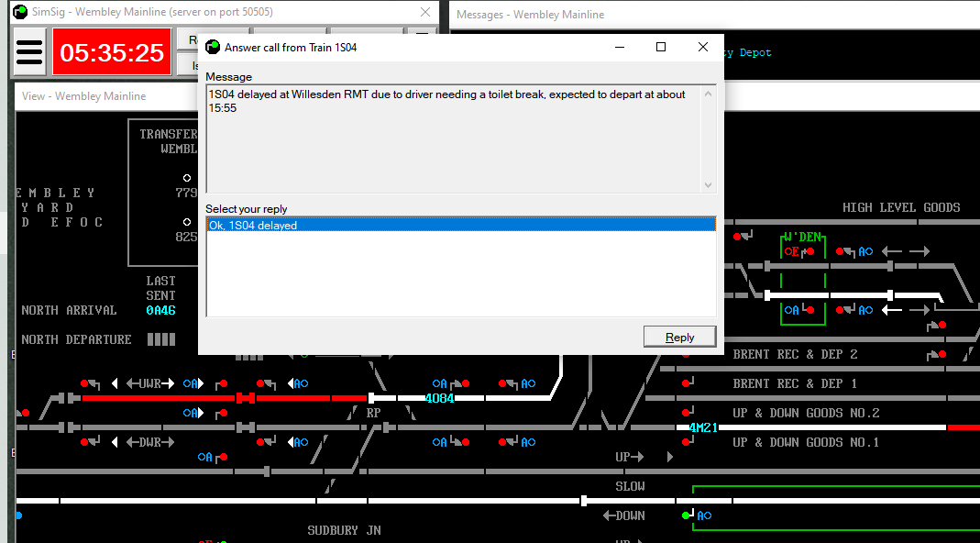Toggle the OA auto button below the DWR row

(204, 458)
